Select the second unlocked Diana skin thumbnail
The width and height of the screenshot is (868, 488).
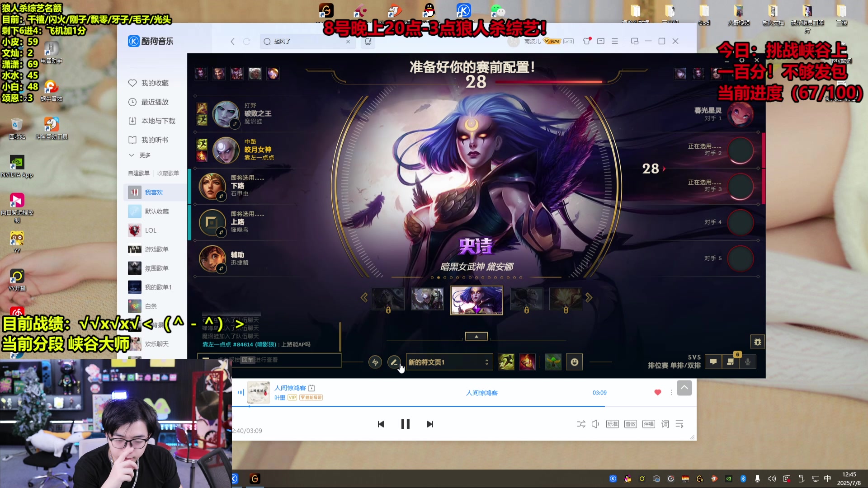coord(427,299)
